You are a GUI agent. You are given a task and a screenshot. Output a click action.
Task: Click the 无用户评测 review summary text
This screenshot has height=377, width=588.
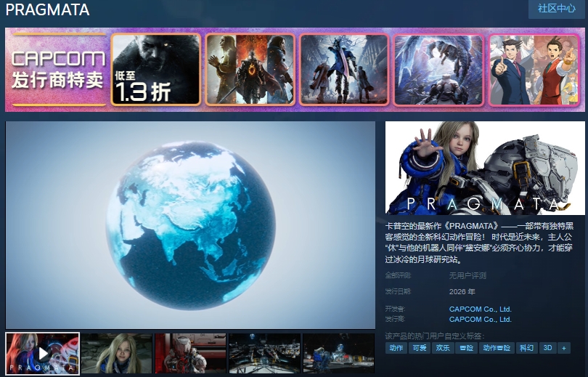pos(467,276)
